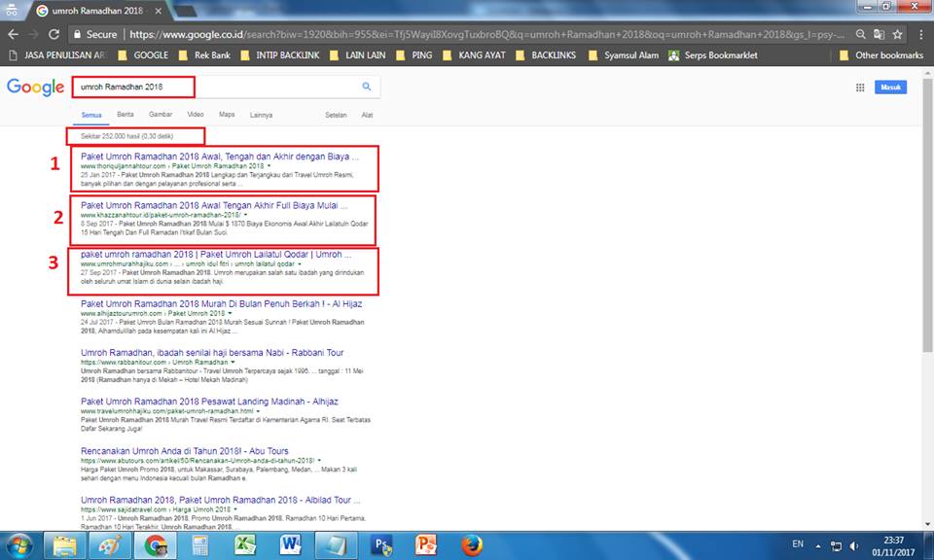Viewport: 934px width, 560px height.
Task: Open khazzanahtour result 'Awal Tengan Akhir Full Biaya'
Action: (214, 205)
